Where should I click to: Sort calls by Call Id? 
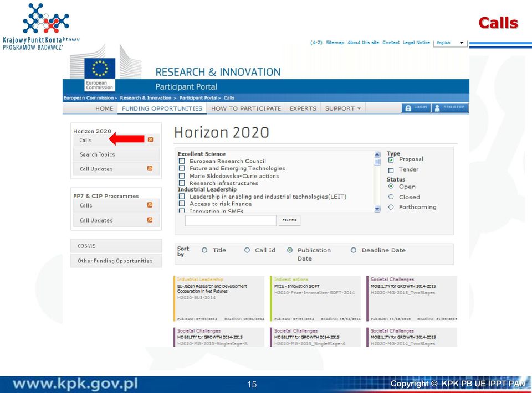coord(247,250)
